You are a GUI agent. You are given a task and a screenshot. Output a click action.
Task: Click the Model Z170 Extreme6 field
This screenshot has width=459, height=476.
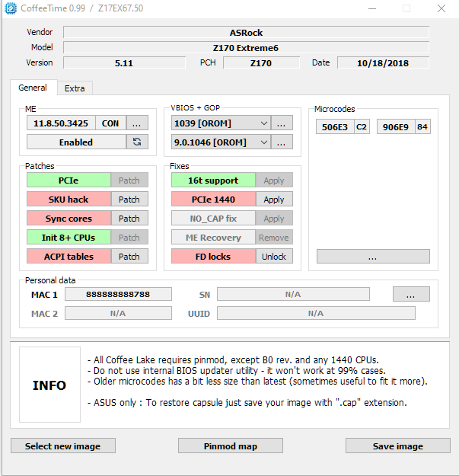tap(246, 48)
